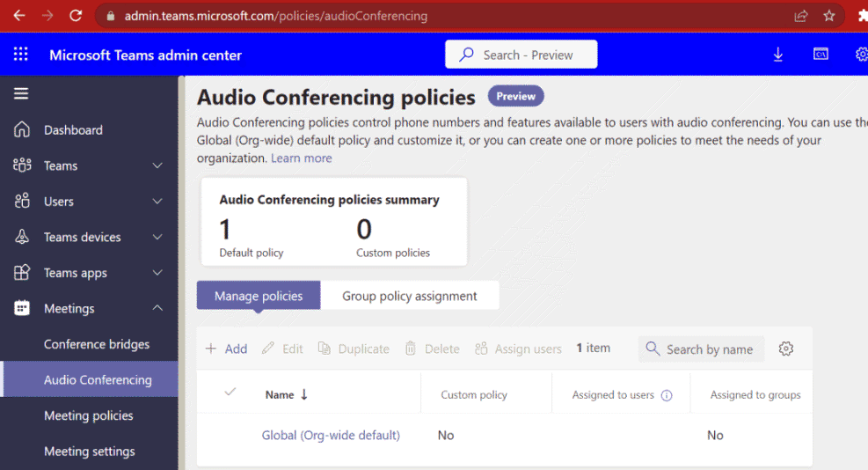
Task: Select Audio Conferencing in the sidebar
Action: pyautogui.click(x=91, y=379)
